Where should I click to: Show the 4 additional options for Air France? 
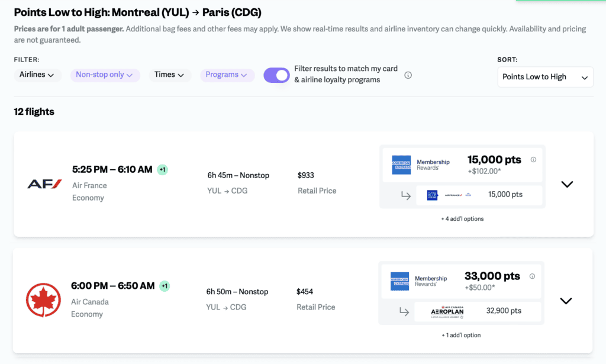tap(462, 219)
